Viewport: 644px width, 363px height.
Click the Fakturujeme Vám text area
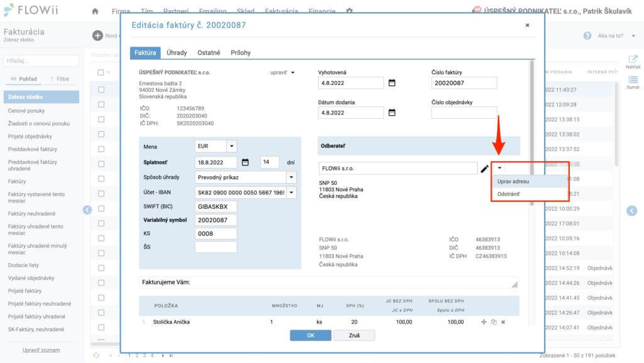tap(328, 282)
